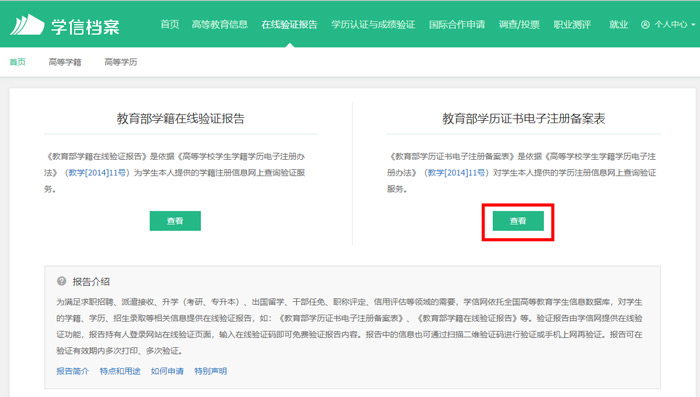Go to the 调查/投票 menu item
Image resolution: width=700 pixels, height=397 pixels.
click(x=519, y=24)
